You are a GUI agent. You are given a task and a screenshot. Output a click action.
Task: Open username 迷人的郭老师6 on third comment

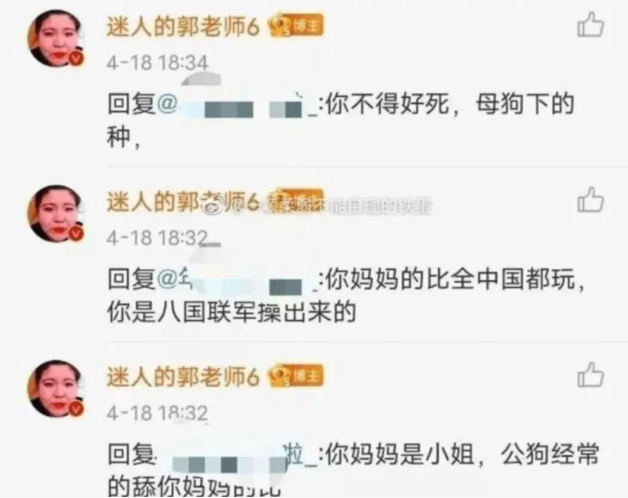(x=183, y=377)
